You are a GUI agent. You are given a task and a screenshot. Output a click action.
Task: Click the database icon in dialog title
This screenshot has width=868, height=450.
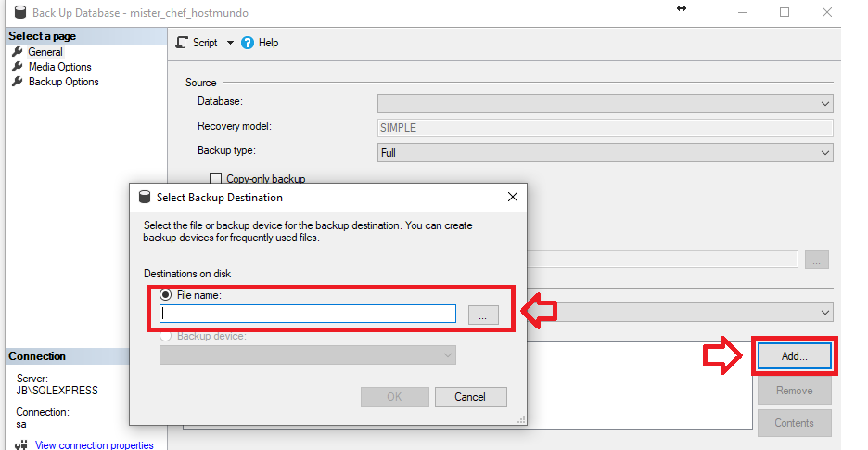(144, 198)
